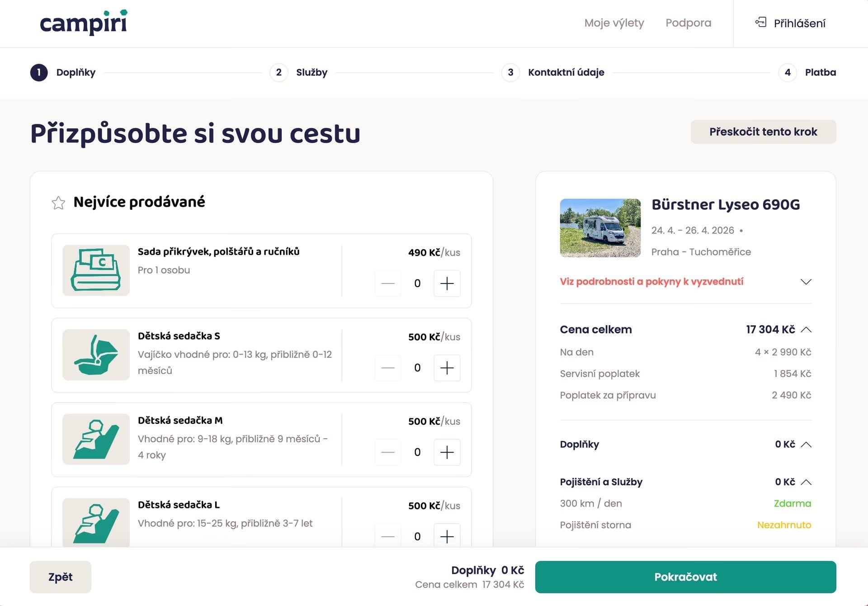868x606 pixels.
Task: Open Viz podrobnosti a pokyny k vyzvednutí link
Action: [x=651, y=282]
